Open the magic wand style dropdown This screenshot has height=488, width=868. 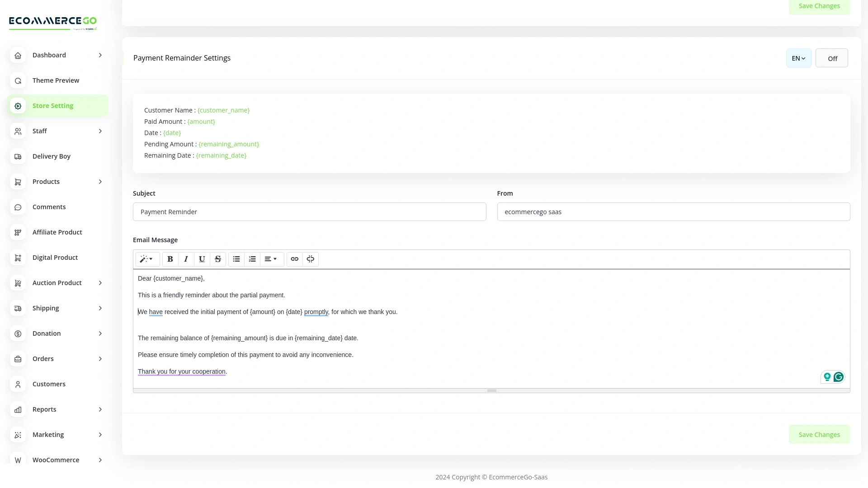(147, 259)
